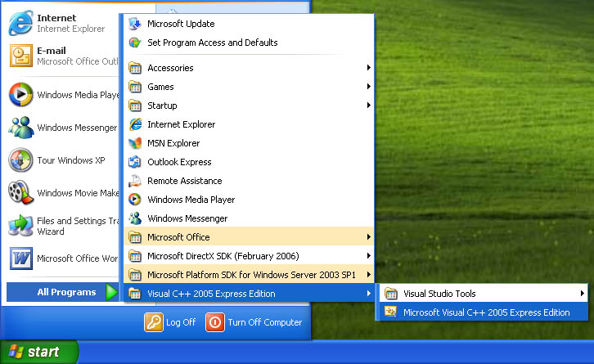Viewport: 594px width, 364px height.
Task: Click the MSN Explorer text
Action: [x=173, y=143]
